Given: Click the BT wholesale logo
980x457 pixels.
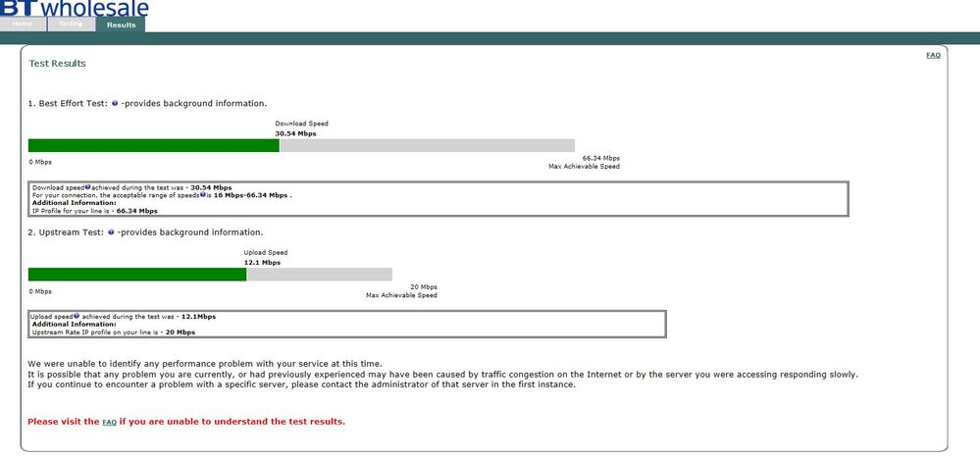Looking at the screenshot, I should click(75, 8).
